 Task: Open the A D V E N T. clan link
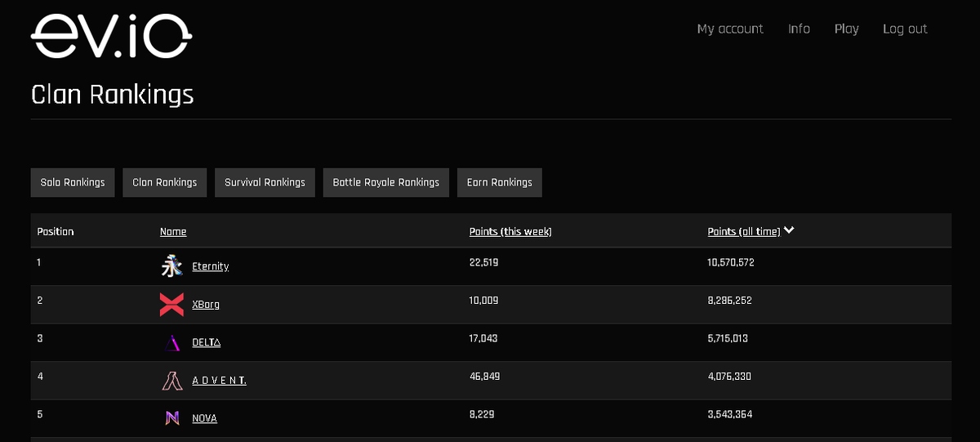tap(219, 380)
